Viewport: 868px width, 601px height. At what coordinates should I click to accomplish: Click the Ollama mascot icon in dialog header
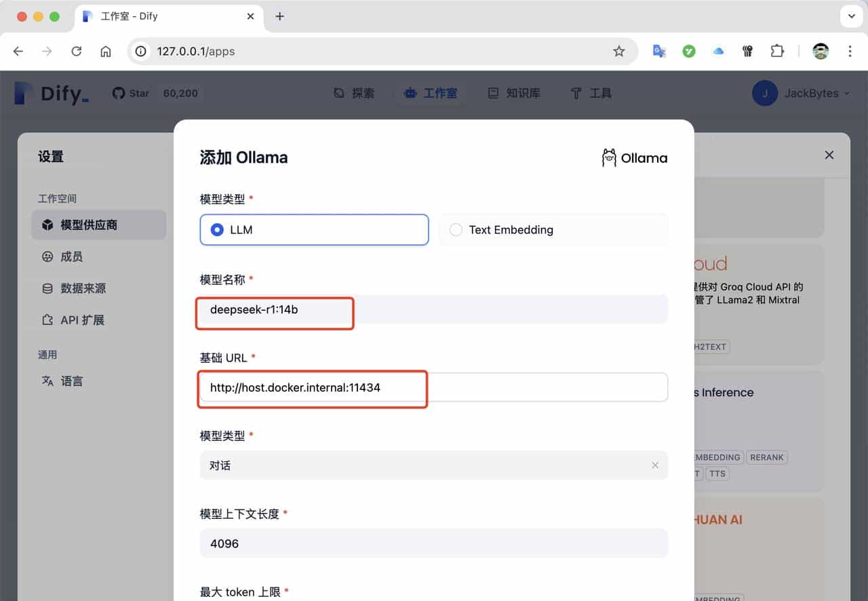(609, 157)
